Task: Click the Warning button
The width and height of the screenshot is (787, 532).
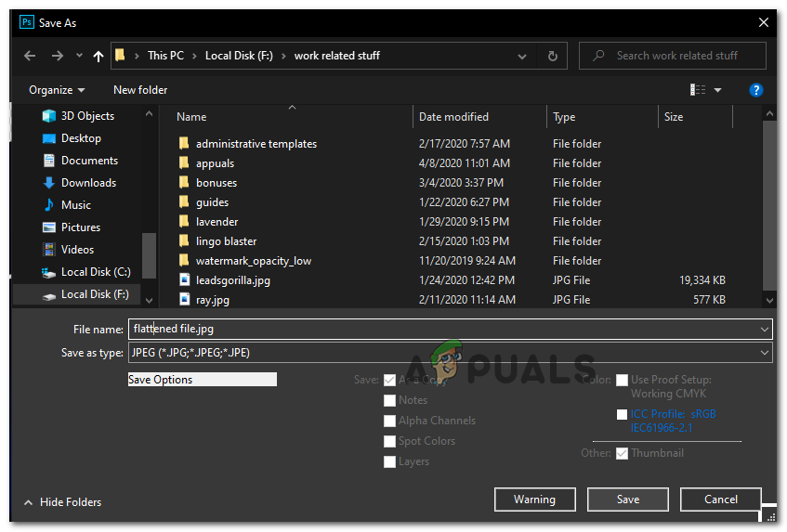Action: point(534,500)
